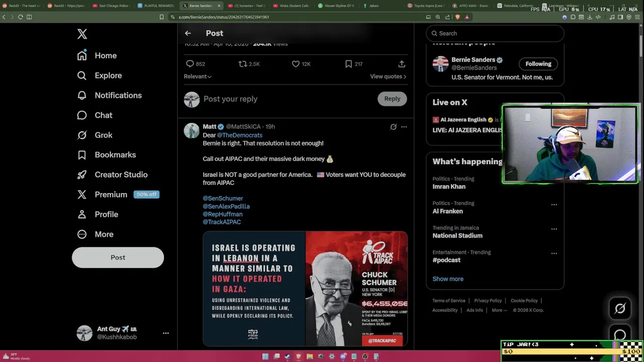The width and height of the screenshot is (644, 362).
Task: Open the More menu in the sidebar
Action: click(95, 234)
